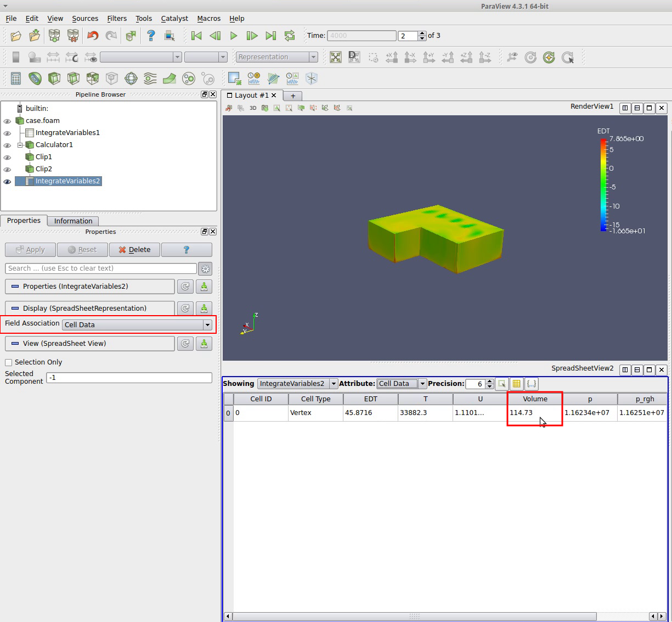
Task: Click the Apply button
Action: point(30,250)
